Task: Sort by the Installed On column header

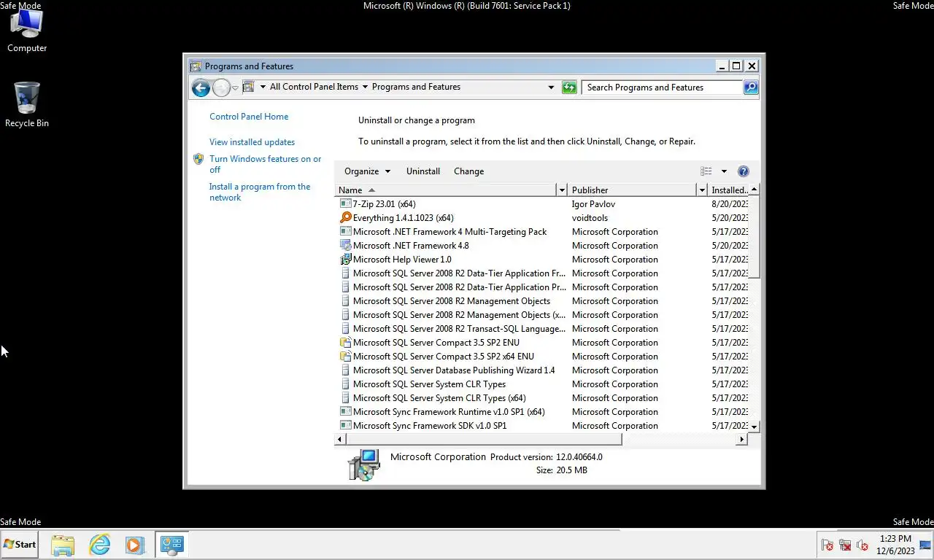Action: (x=728, y=190)
